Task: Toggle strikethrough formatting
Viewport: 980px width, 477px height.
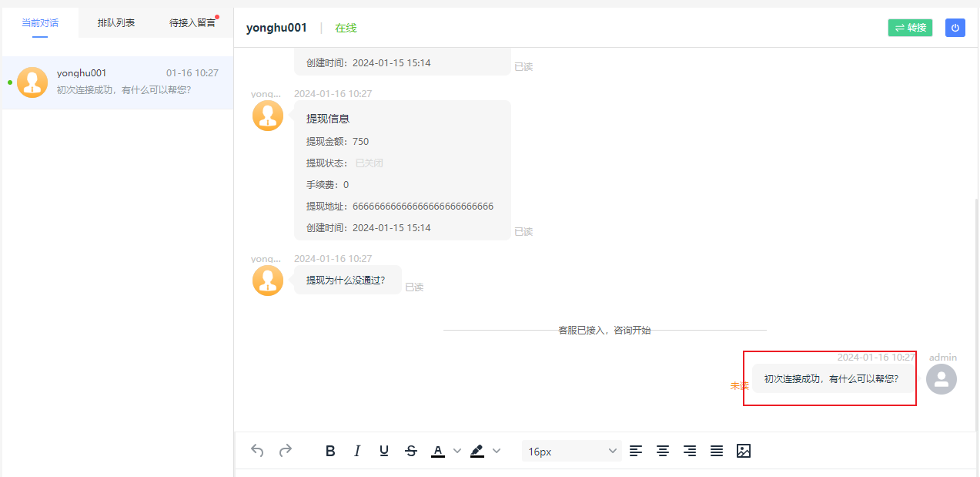Action: pyautogui.click(x=411, y=451)
